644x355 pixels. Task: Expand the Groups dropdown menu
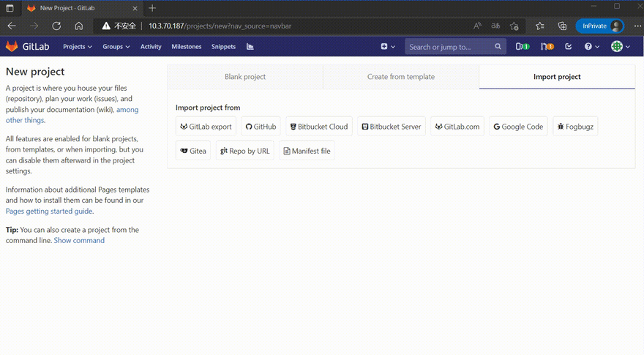click(116, 46)
